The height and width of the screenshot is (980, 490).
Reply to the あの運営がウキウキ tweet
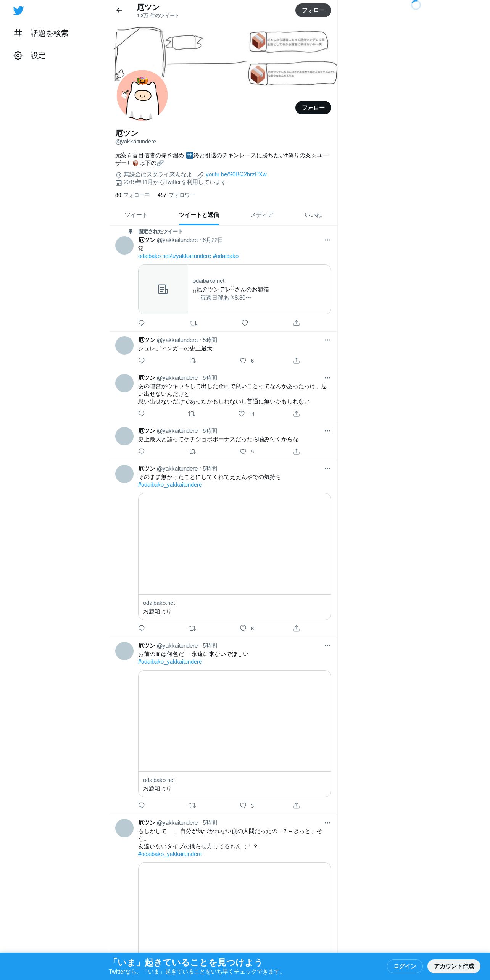(142, 414)
